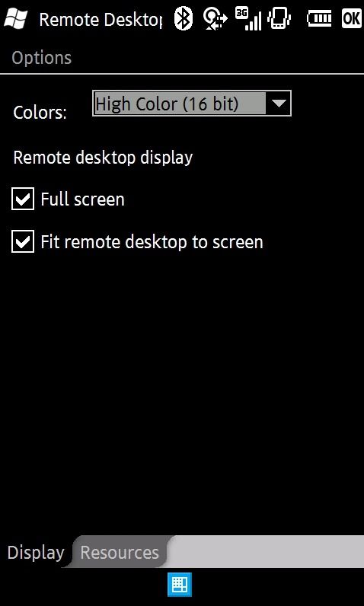Uncheck the Full screen checkbox
The width and height of the screenshot is (364, 606).
(23, 199)
